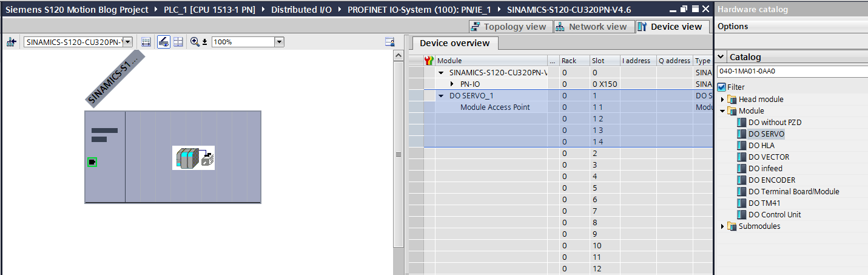Select the PN-IO row text
The image size is (868, 275).
click(x=470, y=84)
